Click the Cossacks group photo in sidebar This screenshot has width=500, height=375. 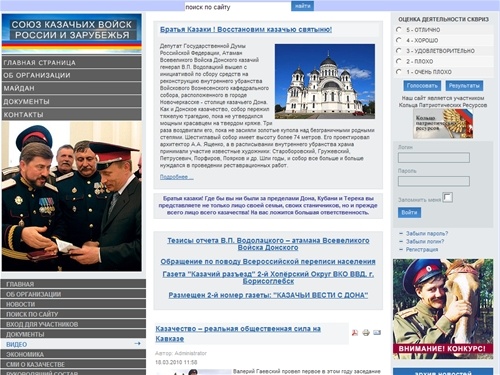point(72,196)
